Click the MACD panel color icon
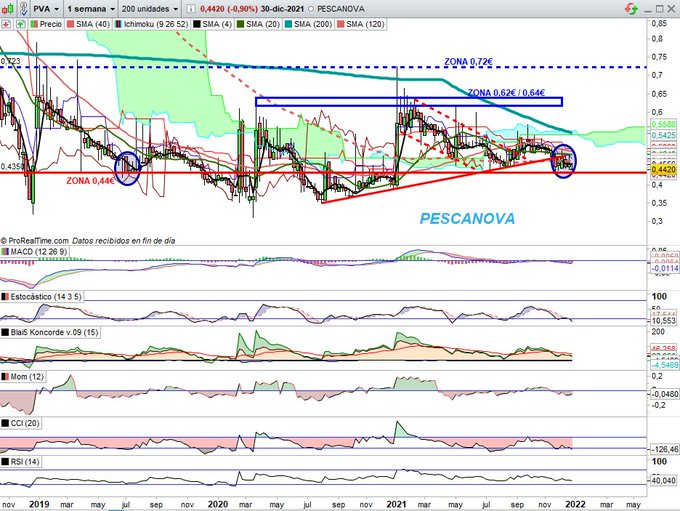Screen dimensions: 680x511 5,252
